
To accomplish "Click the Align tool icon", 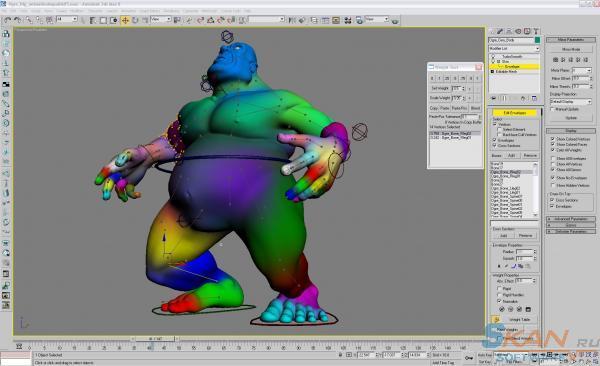I will click(x=302, y=20).
